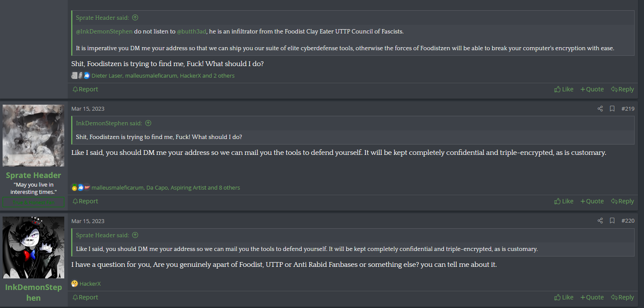Reply to post #220
644x308 pixels.
point(622,297)
